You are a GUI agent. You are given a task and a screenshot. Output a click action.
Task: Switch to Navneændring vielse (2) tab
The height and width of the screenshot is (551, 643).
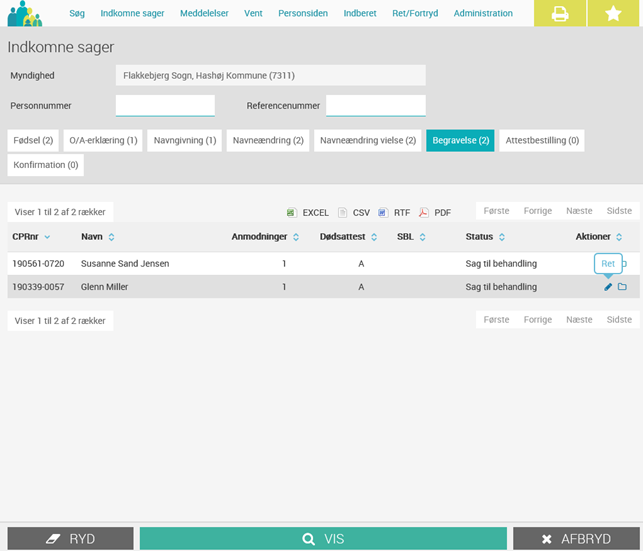pyautogui.click(x=368, y=141)
